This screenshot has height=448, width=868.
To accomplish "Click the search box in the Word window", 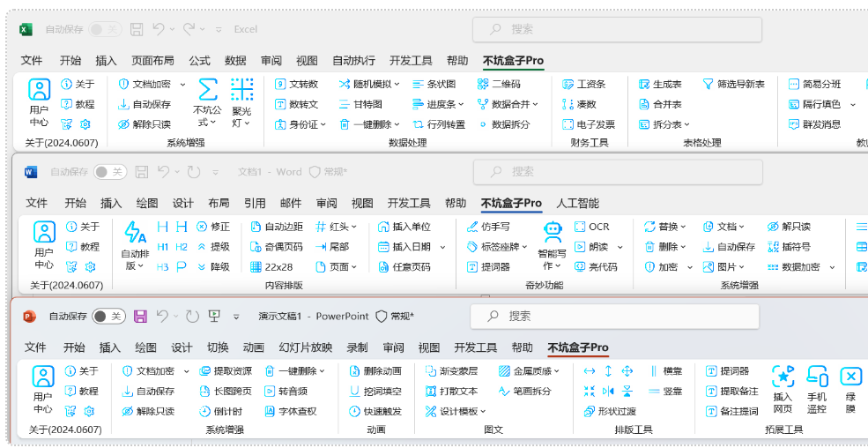I will coord(617,172).
